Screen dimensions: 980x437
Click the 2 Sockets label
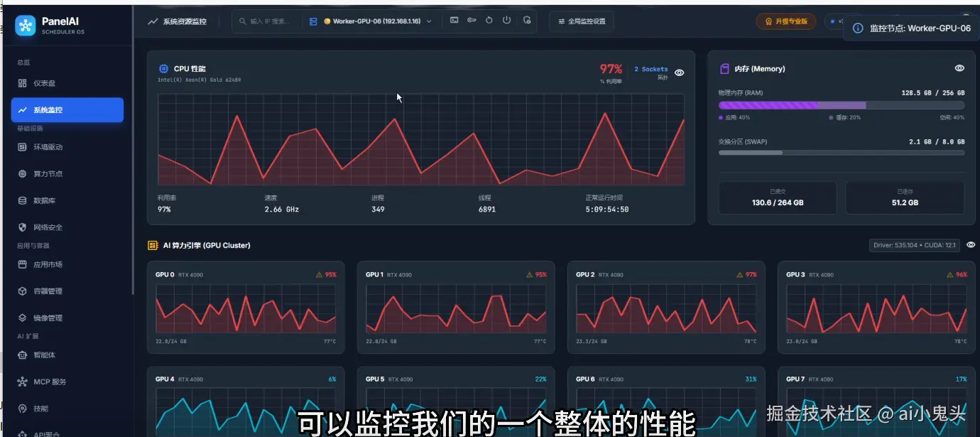(650, 70)
